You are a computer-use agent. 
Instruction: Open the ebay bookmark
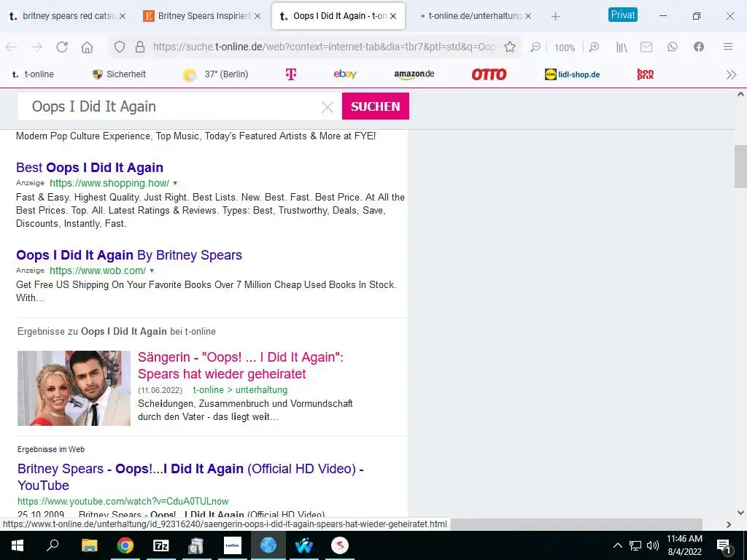345,74
